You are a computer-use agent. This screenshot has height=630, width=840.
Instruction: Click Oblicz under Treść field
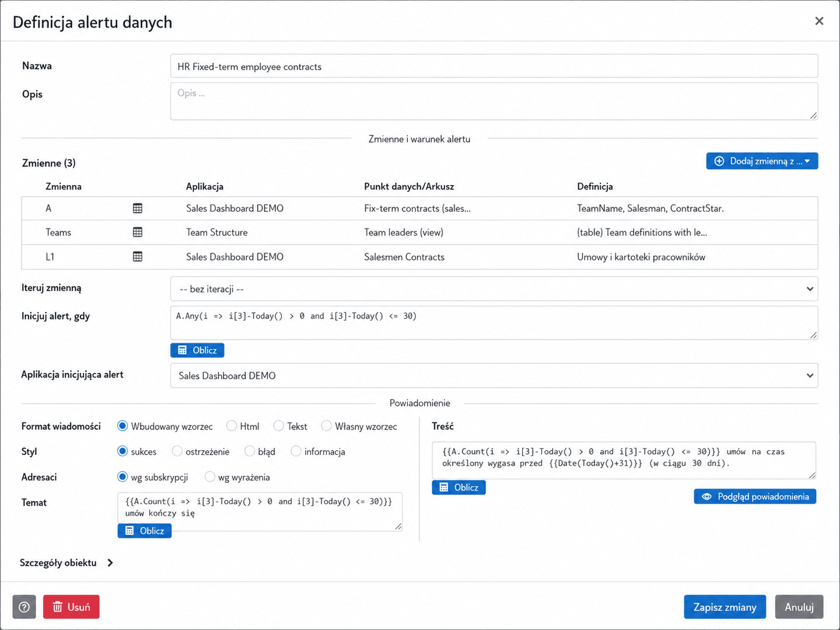point(459,487)
